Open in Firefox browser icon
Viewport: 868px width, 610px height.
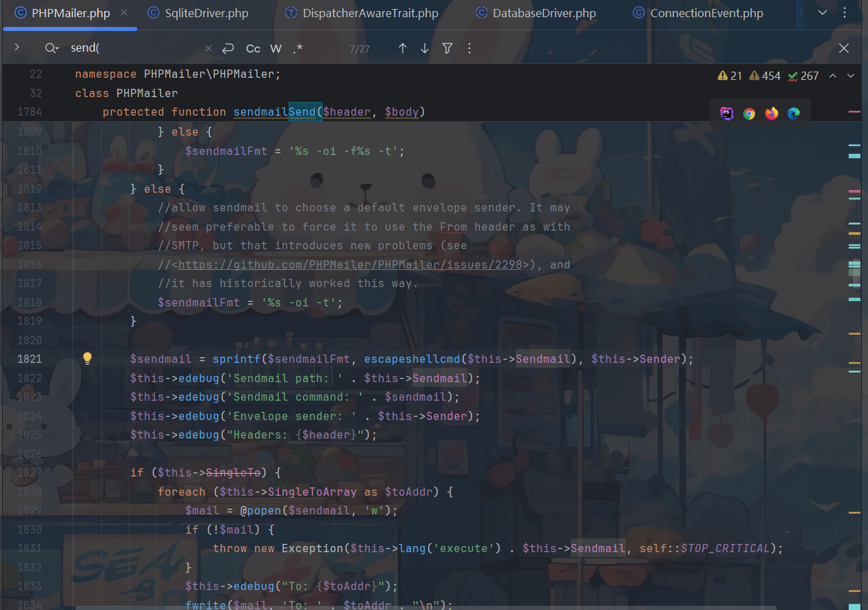772,114
